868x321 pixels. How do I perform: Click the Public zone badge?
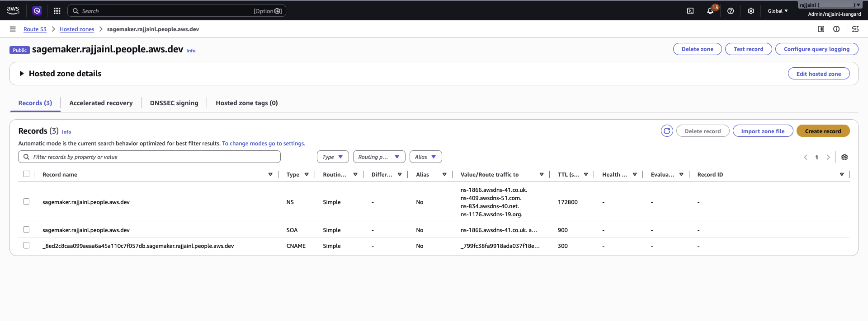pyautogui.click(x=19, y=50)
